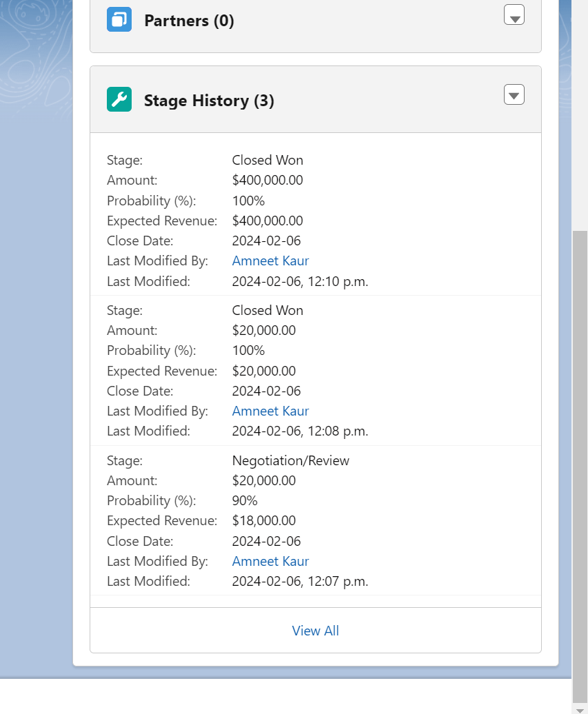The height and width of the screenshot is (714, 588).
Task: Click the Stage History wrench icon
Action: 119,99
